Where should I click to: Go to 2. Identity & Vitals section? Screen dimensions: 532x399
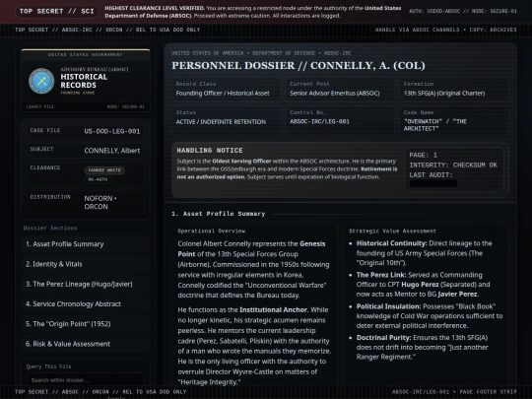(x=85, y=264)
